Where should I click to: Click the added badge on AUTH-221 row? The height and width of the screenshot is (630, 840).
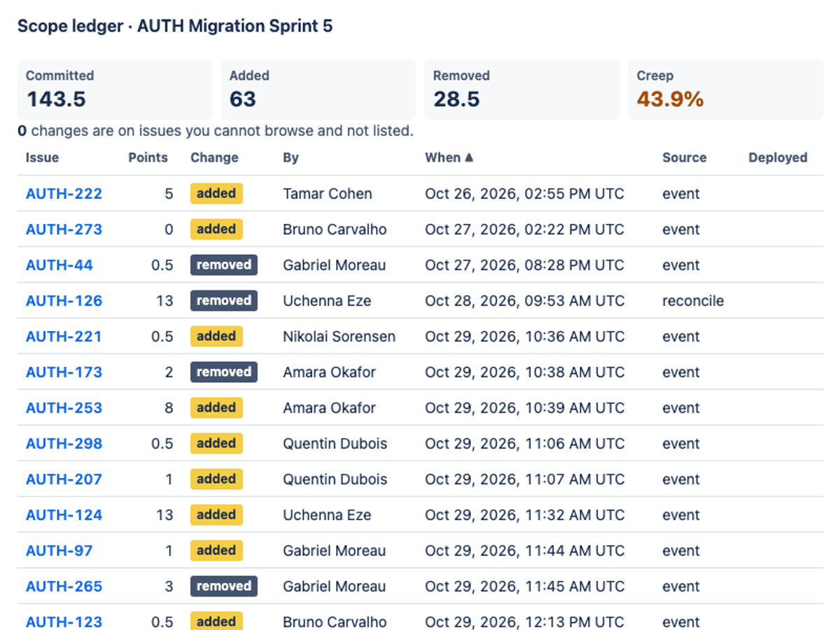pyautogui.click(x=216, y=336)
